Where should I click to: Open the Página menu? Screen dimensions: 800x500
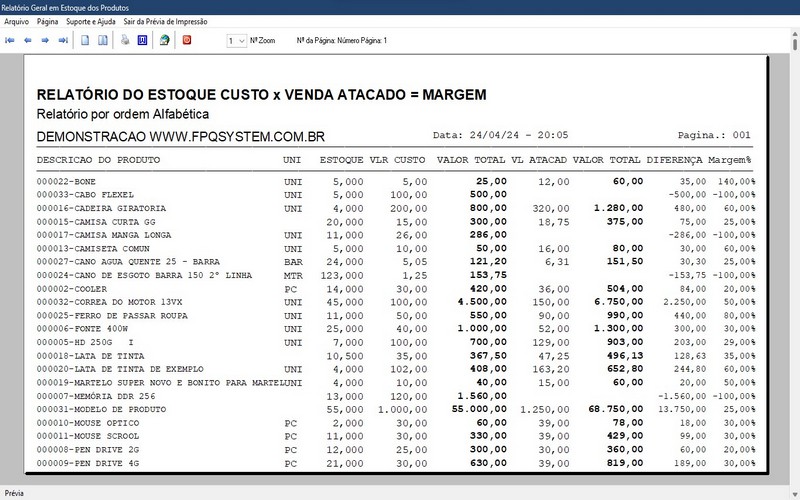[x=47, y=21]
